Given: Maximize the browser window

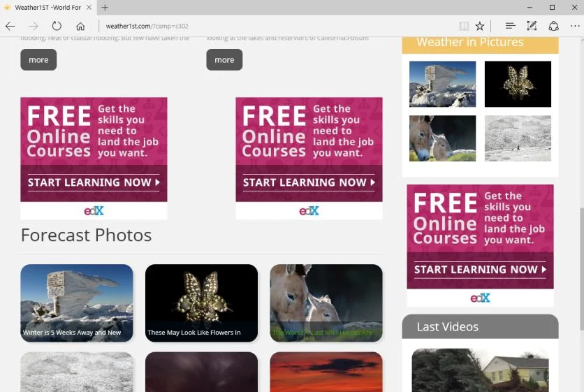Looking at the screenshot, I should tap(552, 8).
